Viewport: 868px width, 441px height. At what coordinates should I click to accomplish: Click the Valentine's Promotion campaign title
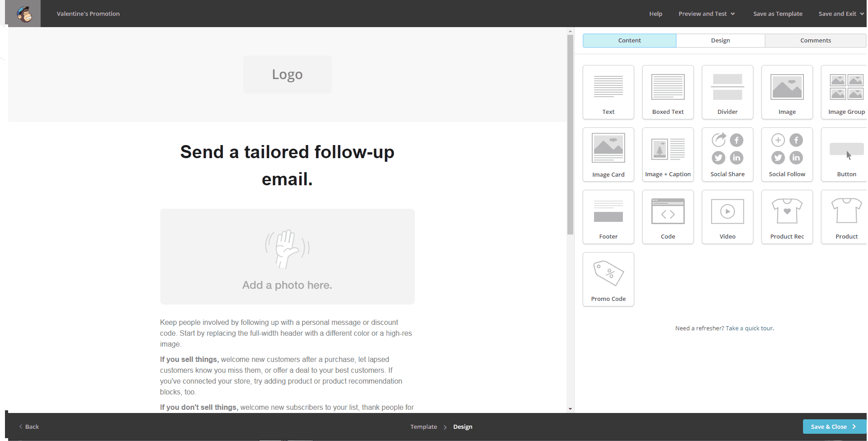click(88, 14)
